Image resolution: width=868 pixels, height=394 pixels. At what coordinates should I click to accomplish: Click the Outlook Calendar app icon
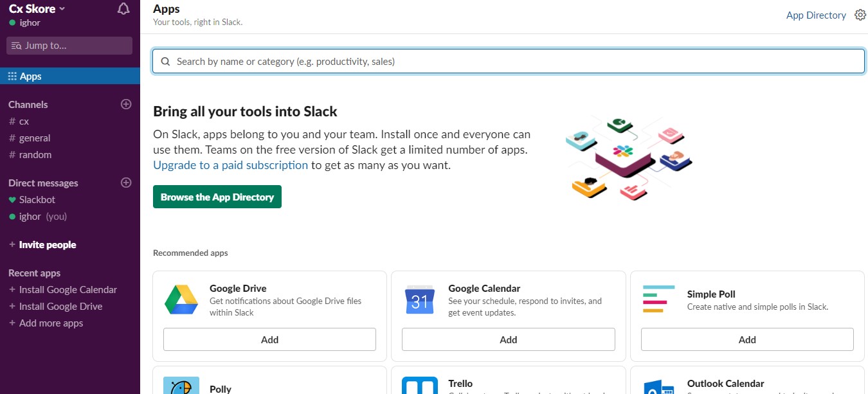coord(658,386)
